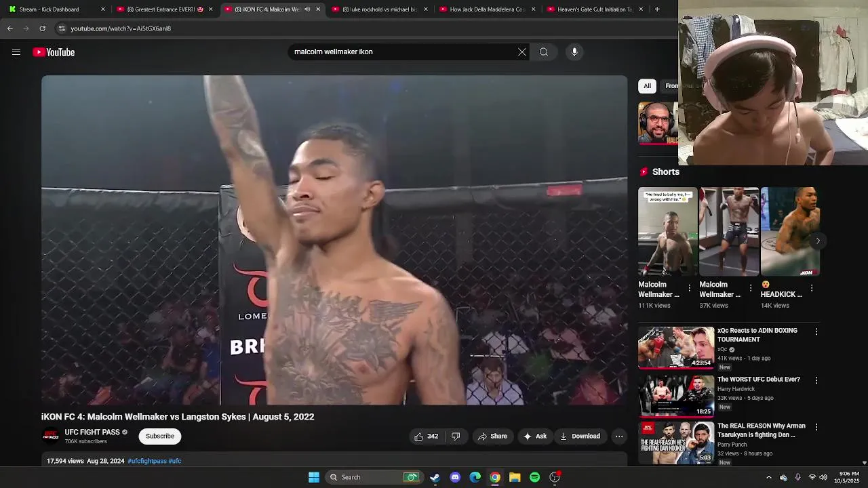Open more actions menu under the video

click(x=619, y=436)
